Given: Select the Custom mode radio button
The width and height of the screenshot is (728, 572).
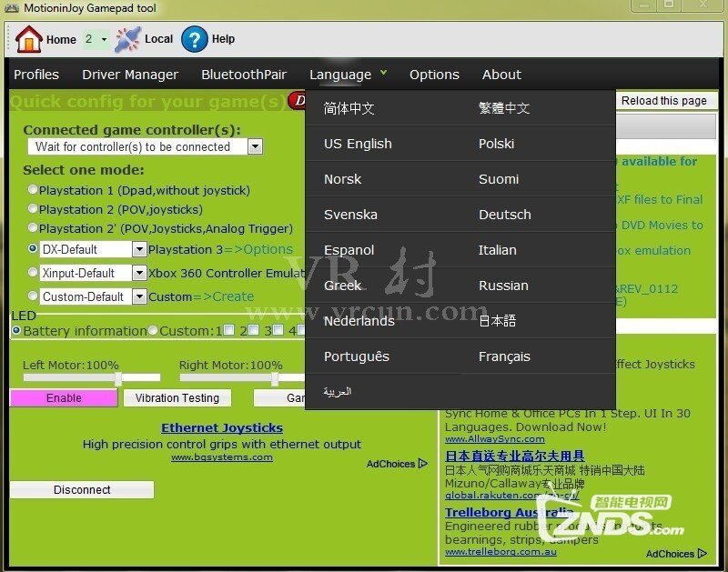Looking at the screenshot, I should pos(33,296).
